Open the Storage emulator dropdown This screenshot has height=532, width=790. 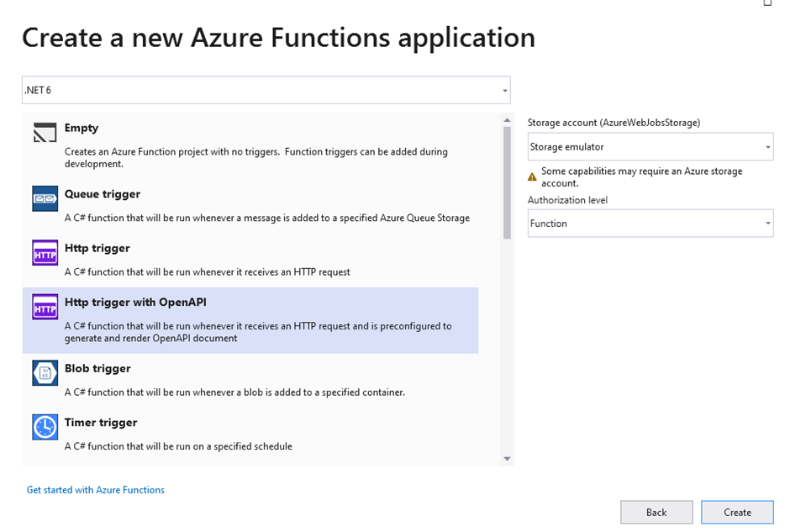(650, 146)
